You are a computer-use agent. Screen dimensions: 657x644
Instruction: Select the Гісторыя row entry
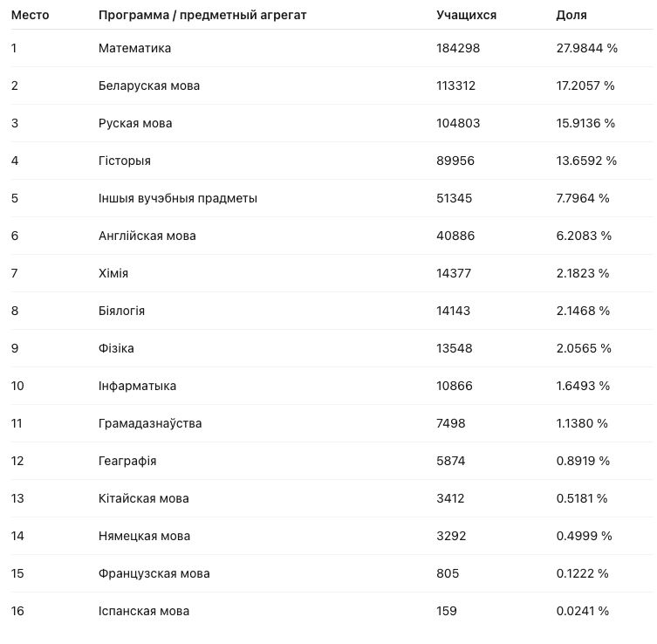pyautogui.click(x=125, y=161)
